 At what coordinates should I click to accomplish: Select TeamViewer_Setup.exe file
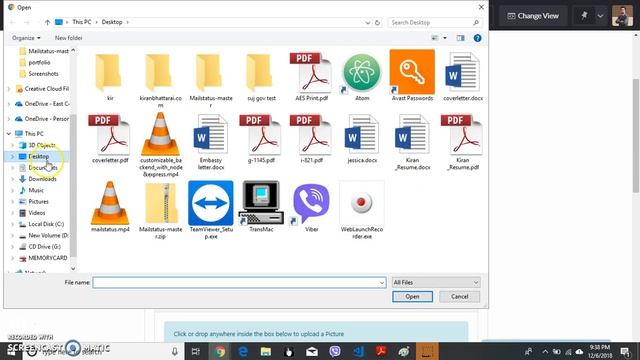[x=211, y=210]
